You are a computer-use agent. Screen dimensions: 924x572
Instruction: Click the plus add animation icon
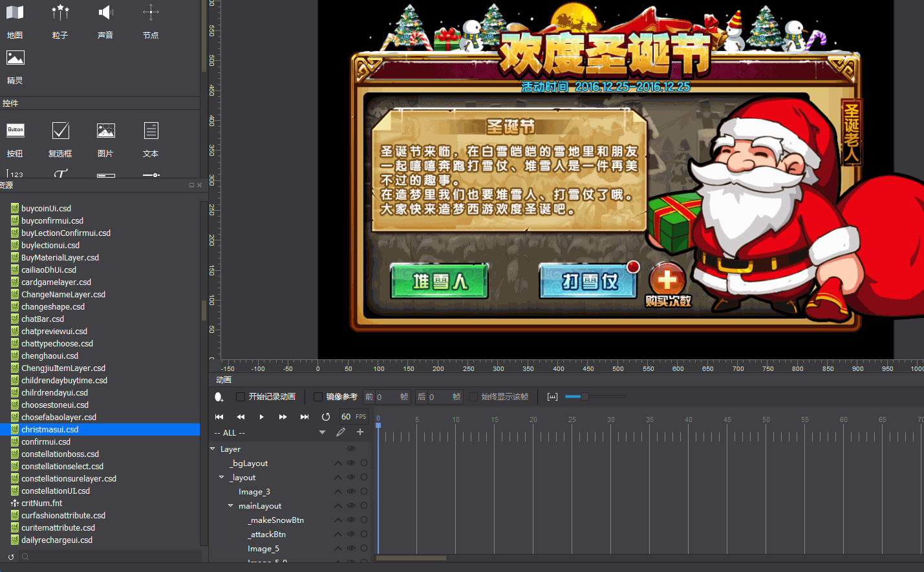(x=360, y=432)
